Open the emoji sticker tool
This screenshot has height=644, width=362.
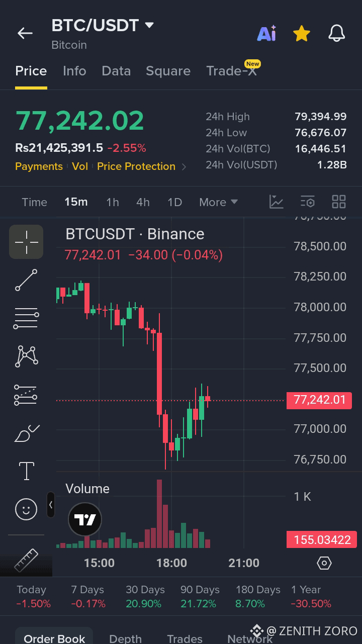coord(26,509)
